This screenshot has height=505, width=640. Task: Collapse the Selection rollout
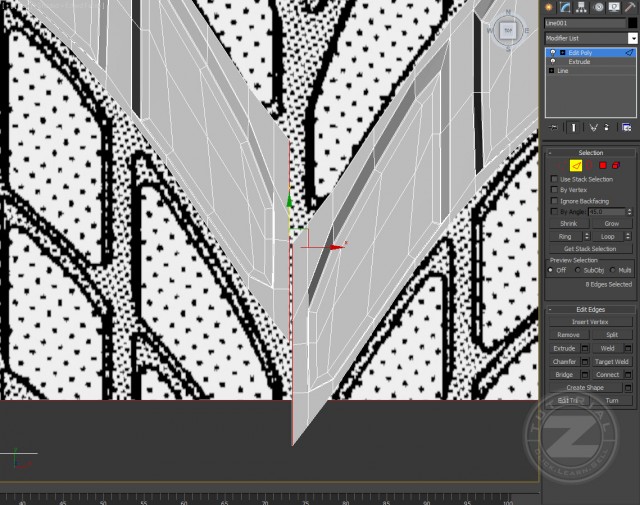[x=591, y=153]
